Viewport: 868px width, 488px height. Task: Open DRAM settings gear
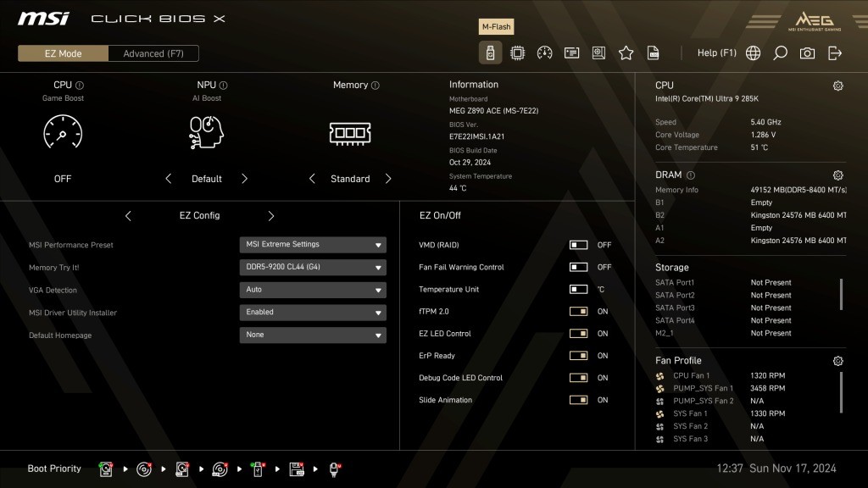[x=838, y=175]
